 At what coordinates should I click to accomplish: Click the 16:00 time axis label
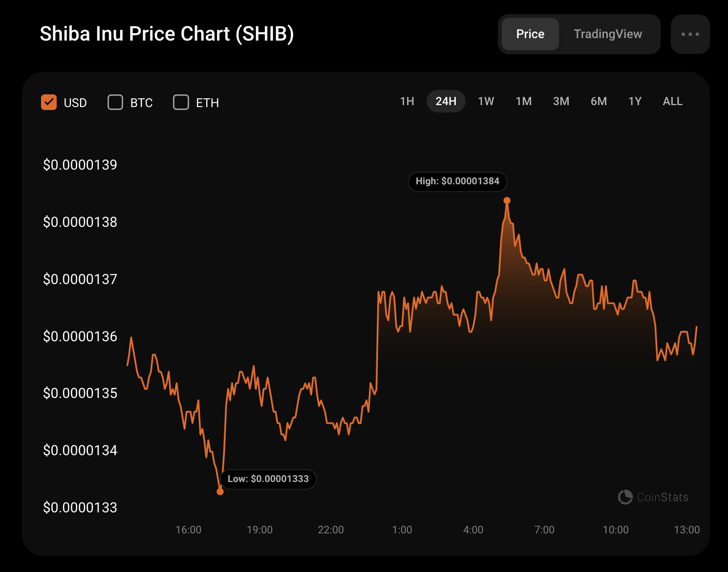click(189, 530)
